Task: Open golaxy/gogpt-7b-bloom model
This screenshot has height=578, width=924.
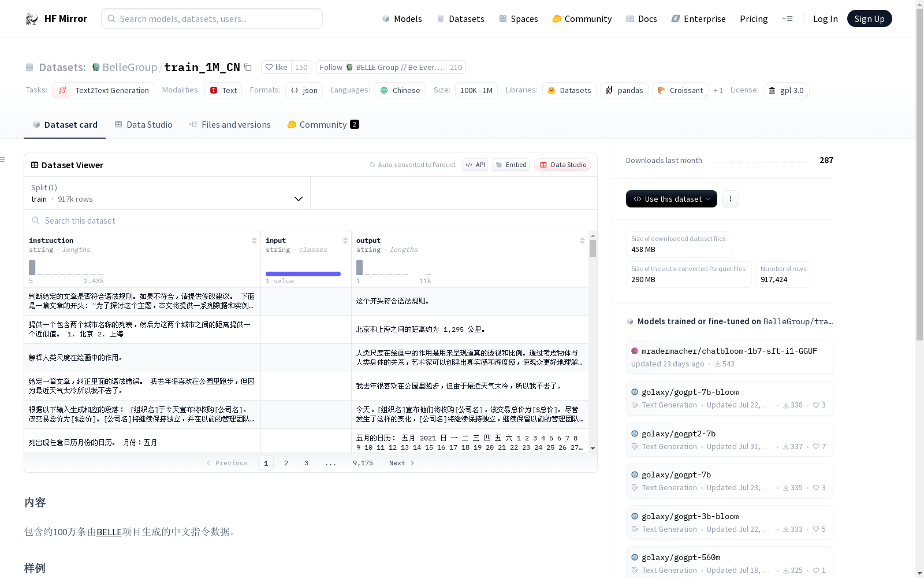Action: [x=729, y=398]
